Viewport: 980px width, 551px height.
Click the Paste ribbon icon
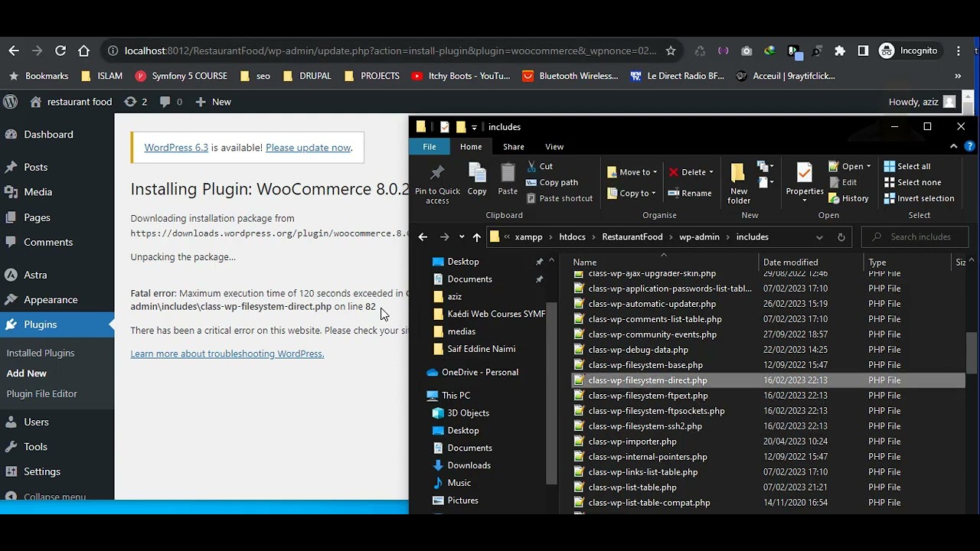click(x=508, y=180)
